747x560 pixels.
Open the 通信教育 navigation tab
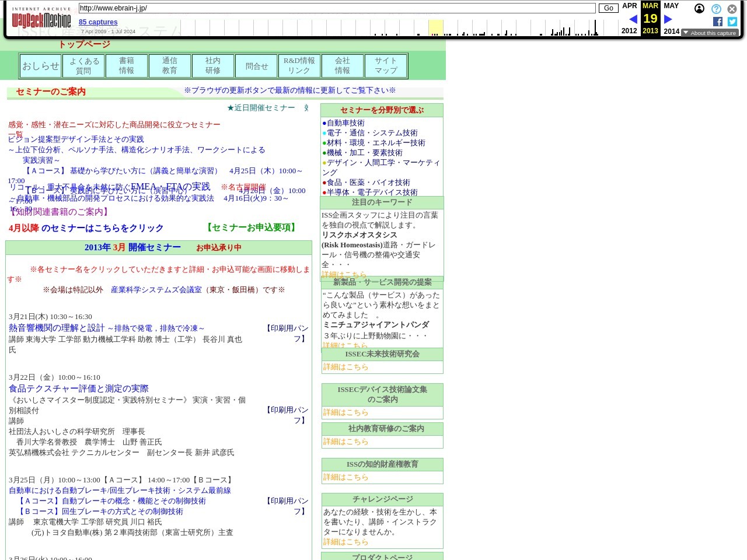coord(170,66)
